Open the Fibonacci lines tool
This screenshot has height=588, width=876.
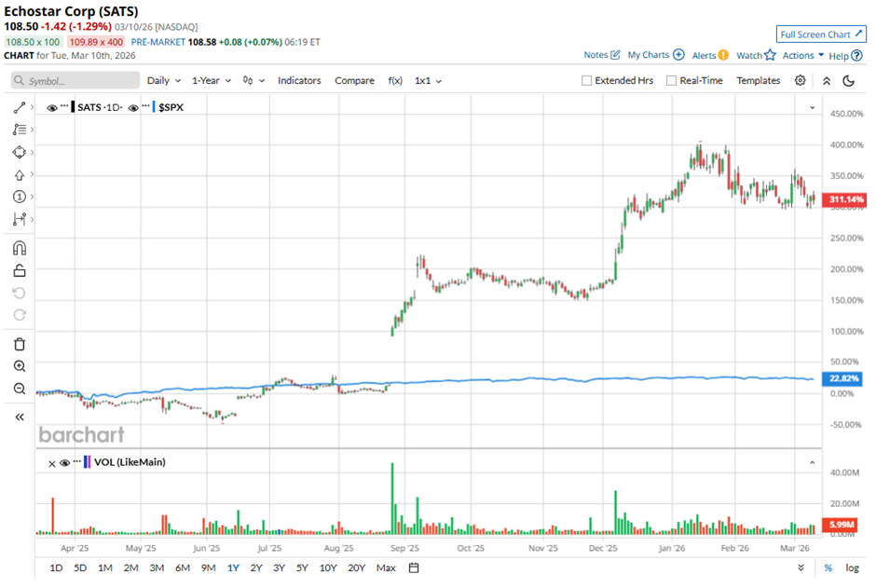(20, 130)
